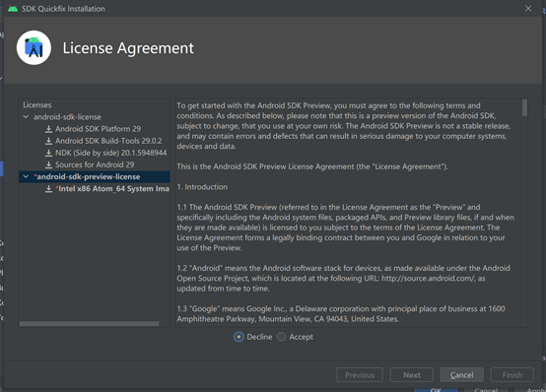The width and height of the screenshot is (546, 392).
Task: Click the OK button in background window
Action: [436, 390]
